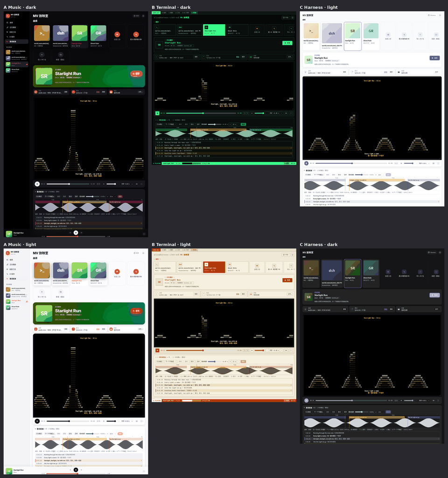Collapse the [-] lyric section in B Terminal light
Screen dimensions: 448x478
[157, 357]
